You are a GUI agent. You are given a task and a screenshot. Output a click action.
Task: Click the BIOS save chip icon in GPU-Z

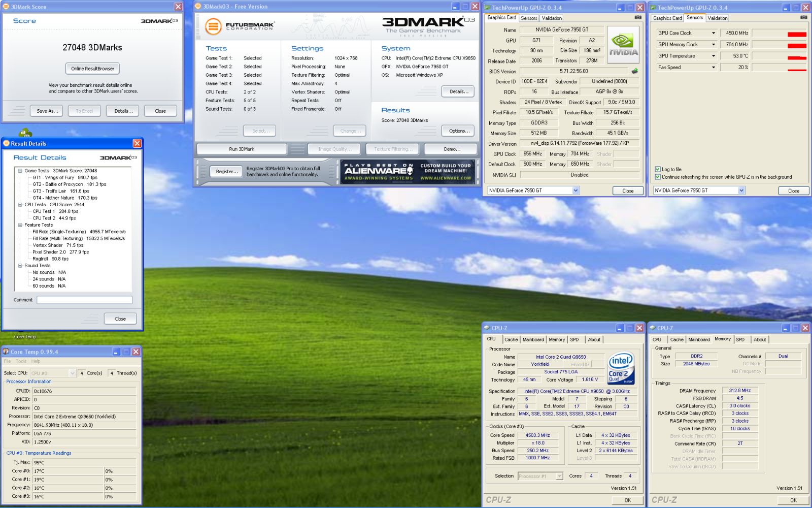click(634, 71)
